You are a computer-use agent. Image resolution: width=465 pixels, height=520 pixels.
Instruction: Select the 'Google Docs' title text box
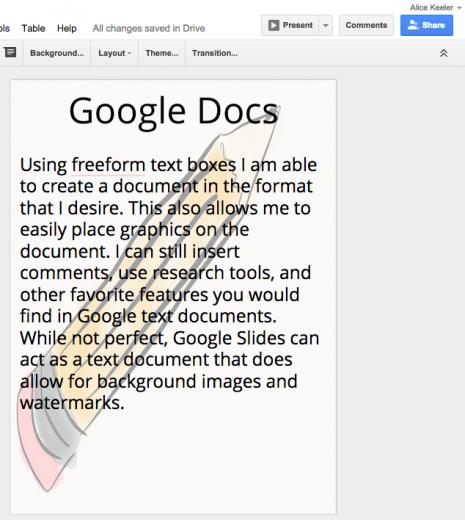(173, 111)
